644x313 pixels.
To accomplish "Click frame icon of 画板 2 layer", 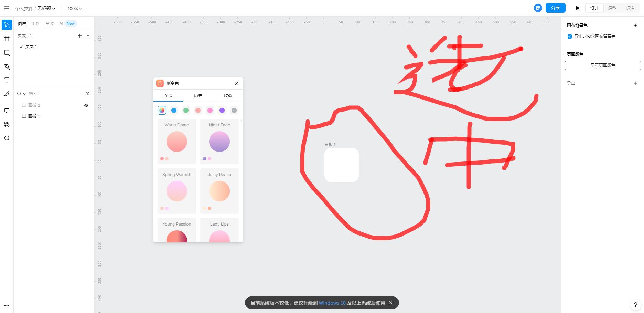I will 24,105.
